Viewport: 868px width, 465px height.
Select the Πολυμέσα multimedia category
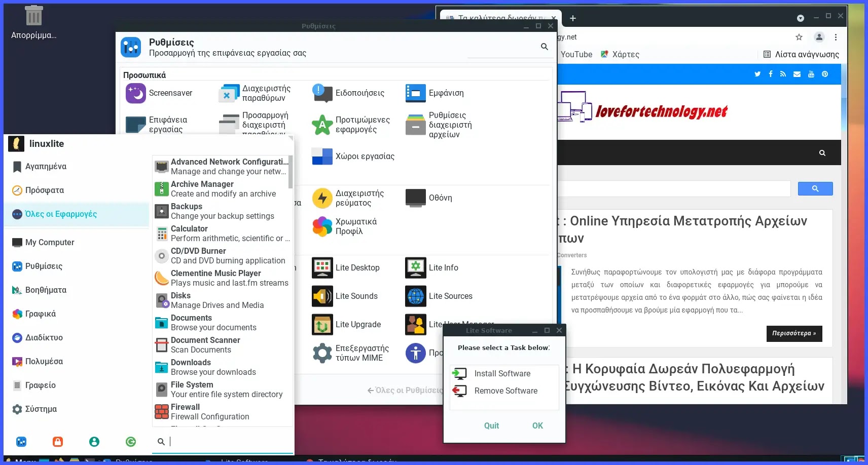(x=76, y=362)
